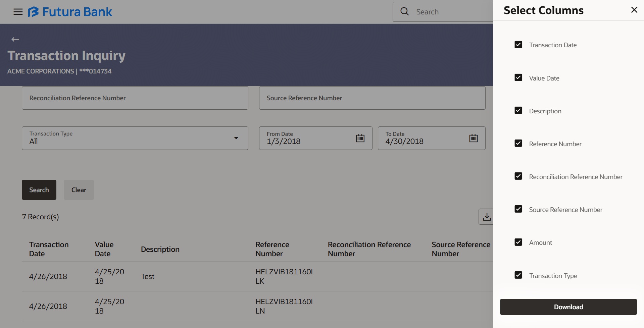Image resolution: width=644 pixels, height=328 pixels.
Task: Click the magnifier search icon
Action: tap(405, 12)
